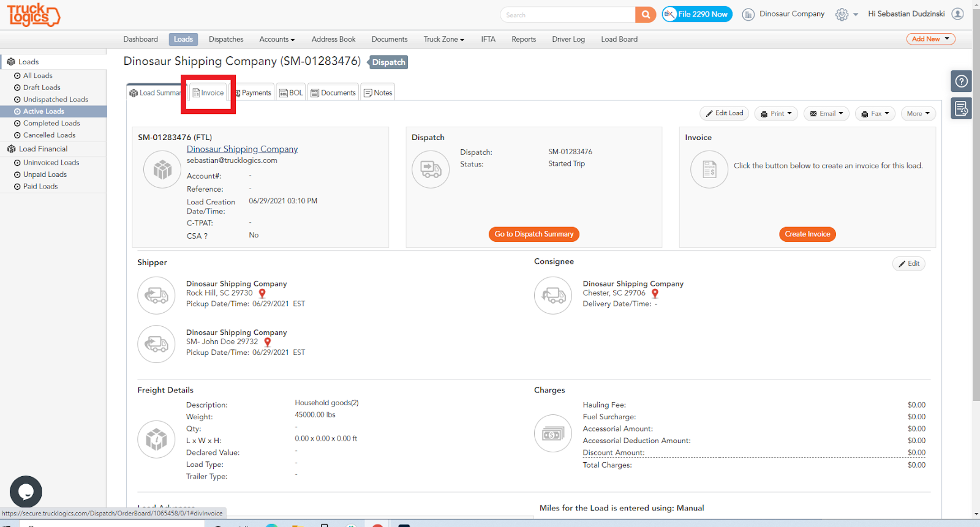980x527 pixels.
Task: Click the dispatch truck circle icon
Action: [x=431, y=169]
